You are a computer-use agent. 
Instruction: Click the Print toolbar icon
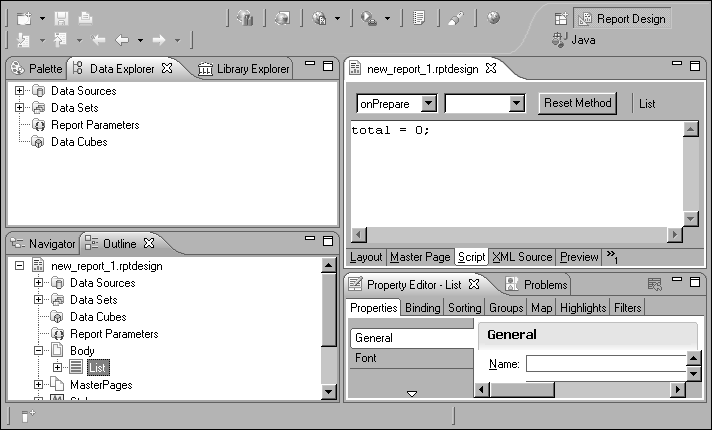85,19
